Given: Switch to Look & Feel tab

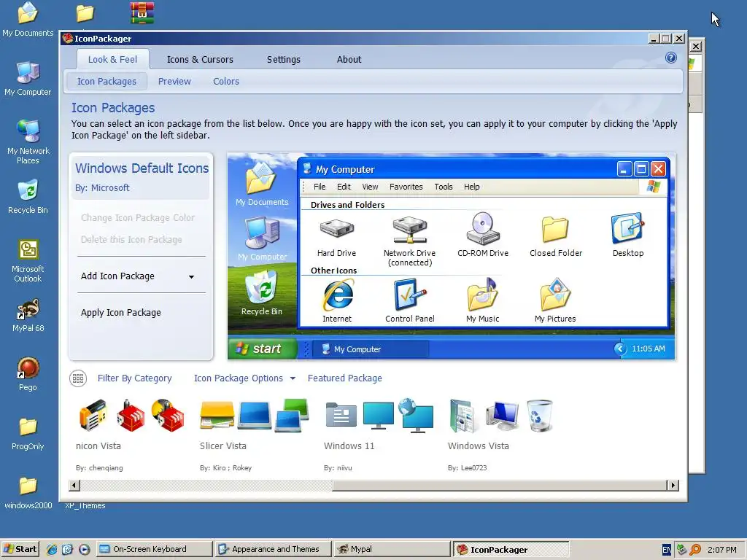Looking at the screenshot, I should point(112,60).
